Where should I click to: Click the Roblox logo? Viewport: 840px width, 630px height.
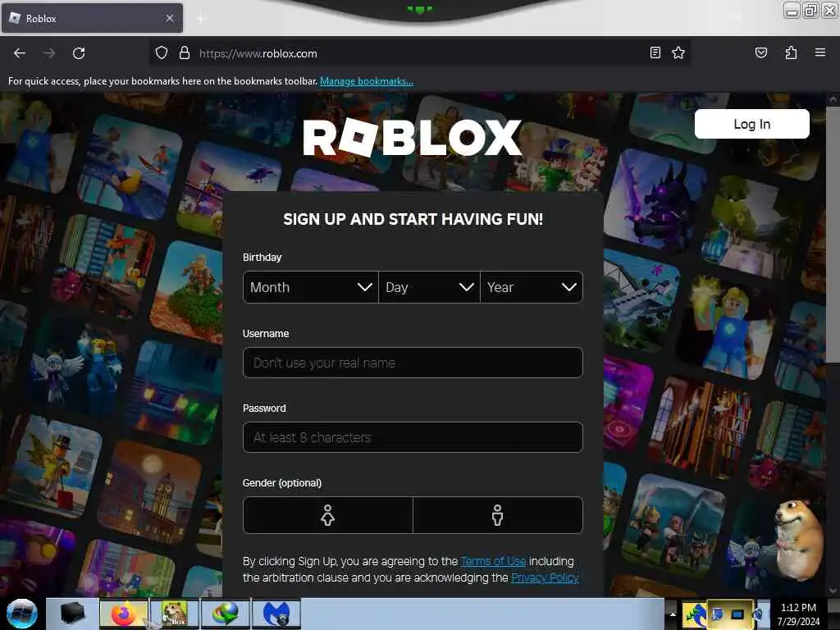(x=412, y=137)
